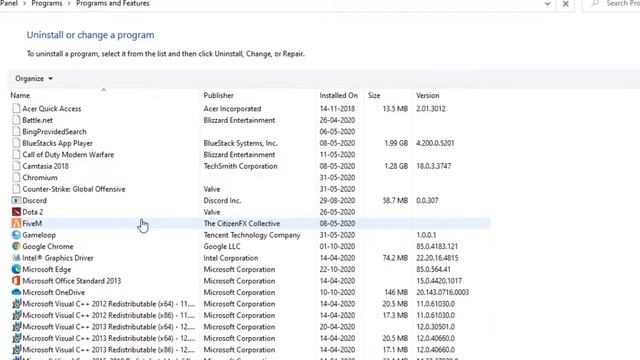Click the Microsoft Edge icon

(x=16, y=269)
